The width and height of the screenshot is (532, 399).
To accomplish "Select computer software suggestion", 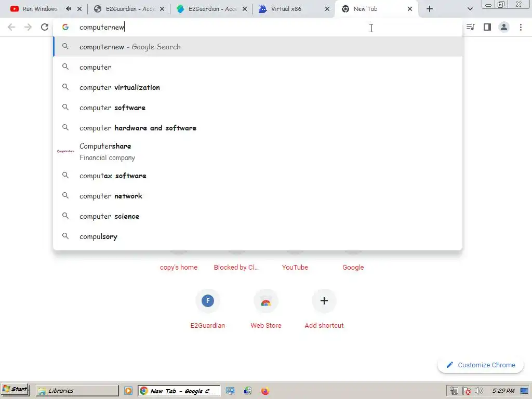I will 258,108.
